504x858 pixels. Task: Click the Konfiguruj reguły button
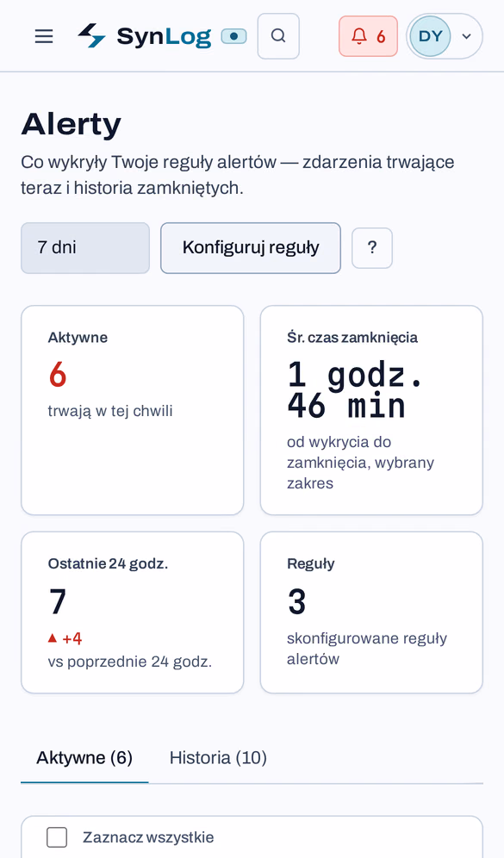pyautogui.click(x=251, y=248)
